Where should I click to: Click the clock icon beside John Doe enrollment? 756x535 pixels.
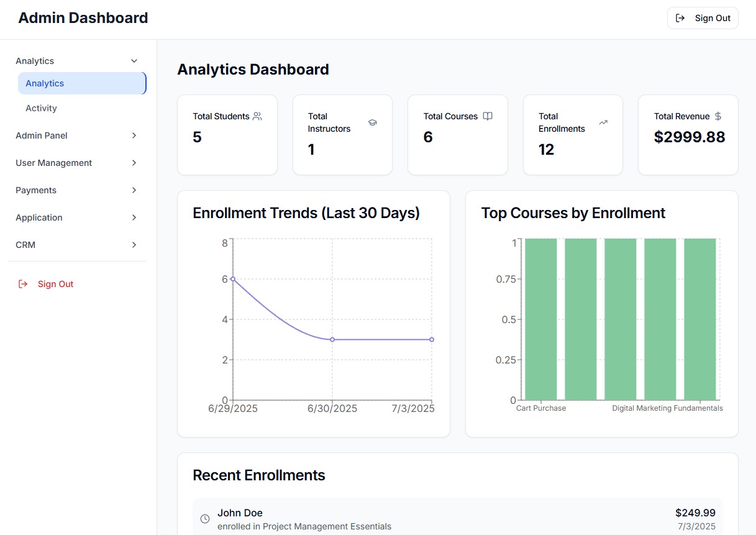click(205, 519)
